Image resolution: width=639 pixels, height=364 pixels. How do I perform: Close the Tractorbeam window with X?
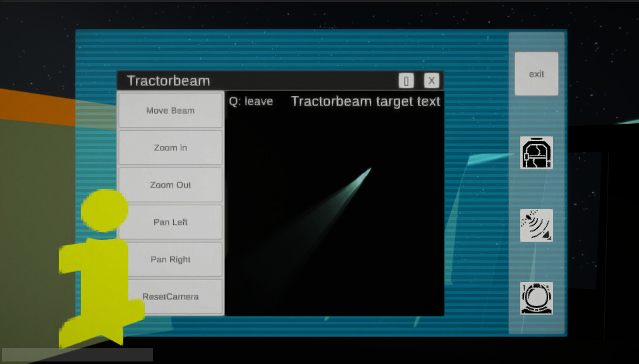tap(431, 80)
